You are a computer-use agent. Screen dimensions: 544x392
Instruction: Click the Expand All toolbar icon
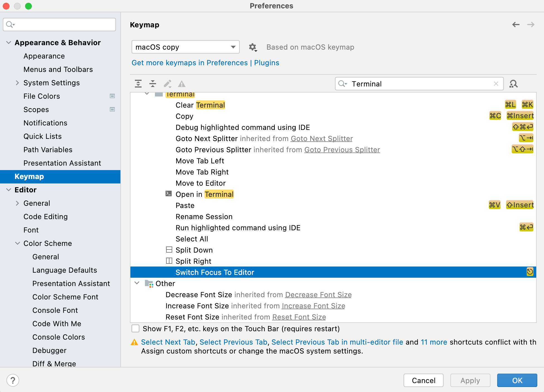138,84
